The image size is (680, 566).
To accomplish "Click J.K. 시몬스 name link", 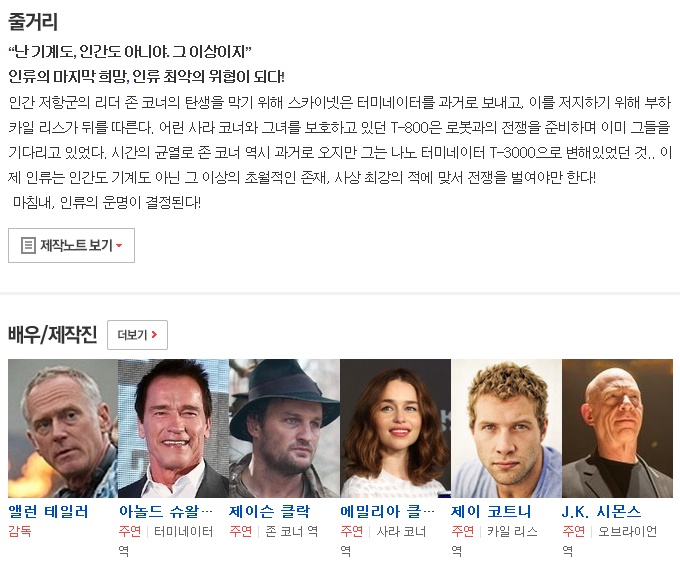I will point(602,511).
